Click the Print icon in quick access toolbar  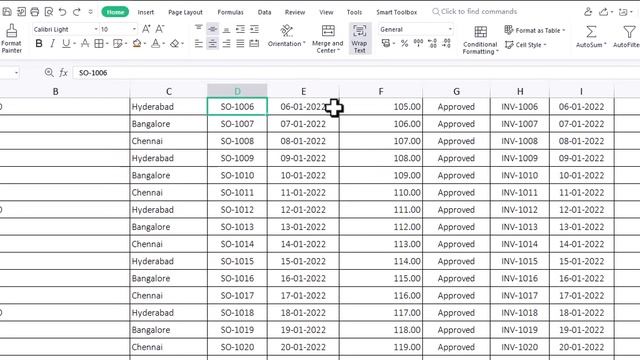[35, 12]
